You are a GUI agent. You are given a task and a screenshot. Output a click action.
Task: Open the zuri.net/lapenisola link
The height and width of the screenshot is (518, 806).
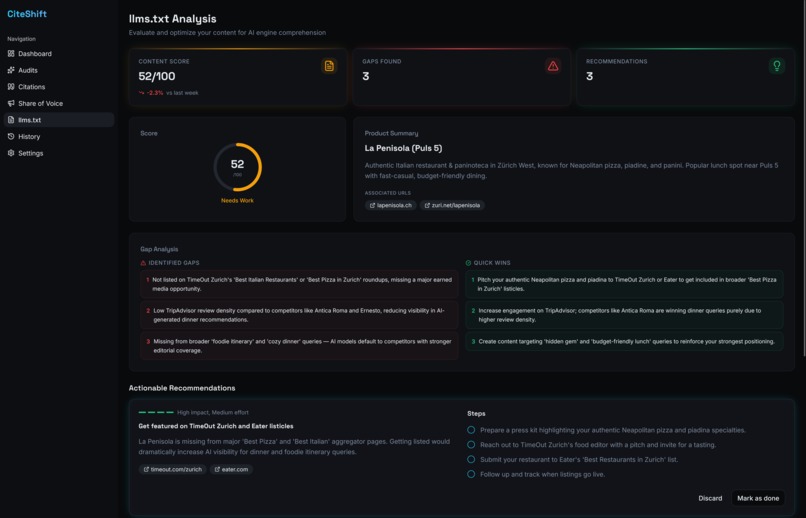click(x=452, y=205)
